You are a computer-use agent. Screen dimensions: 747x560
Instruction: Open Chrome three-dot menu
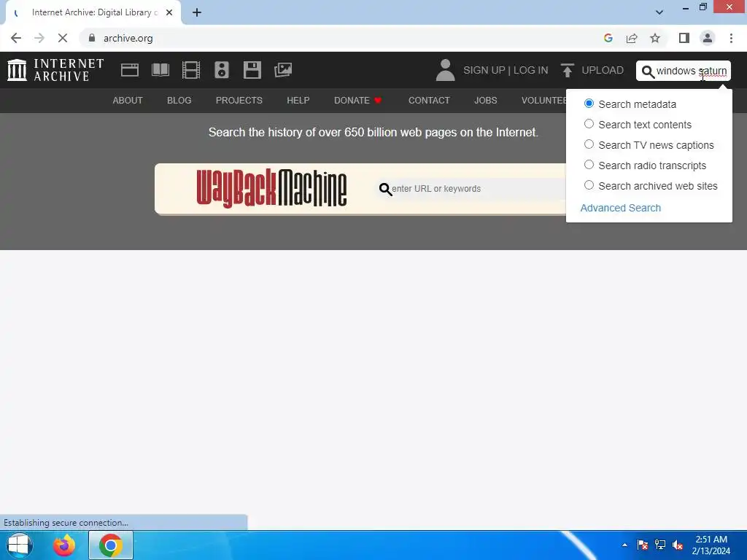(731, 38)
